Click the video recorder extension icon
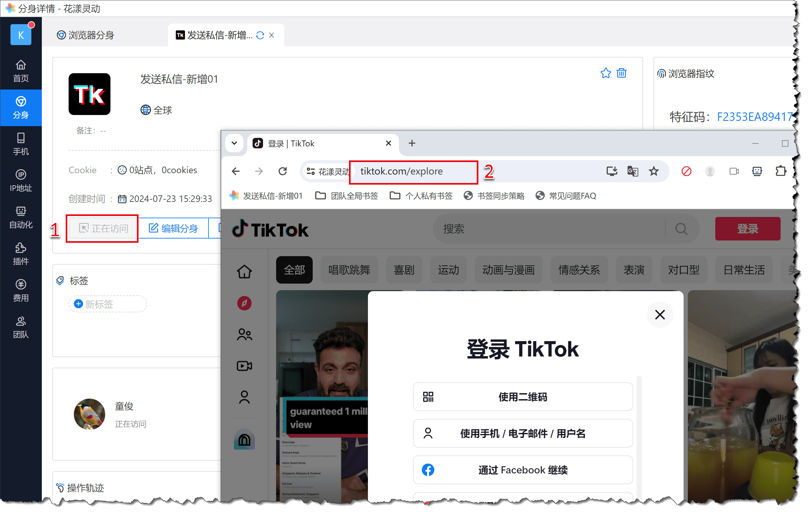Viewport: 812px width, 512px height. 734,171
